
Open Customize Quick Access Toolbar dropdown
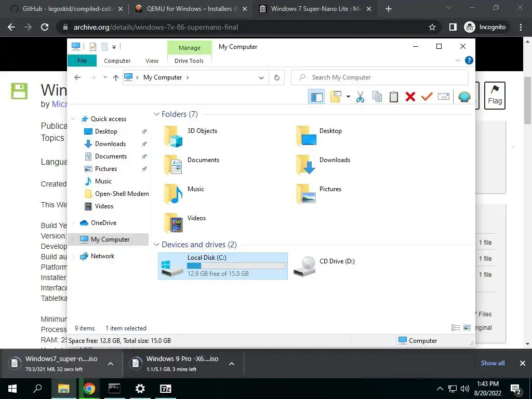click(114, 47)
